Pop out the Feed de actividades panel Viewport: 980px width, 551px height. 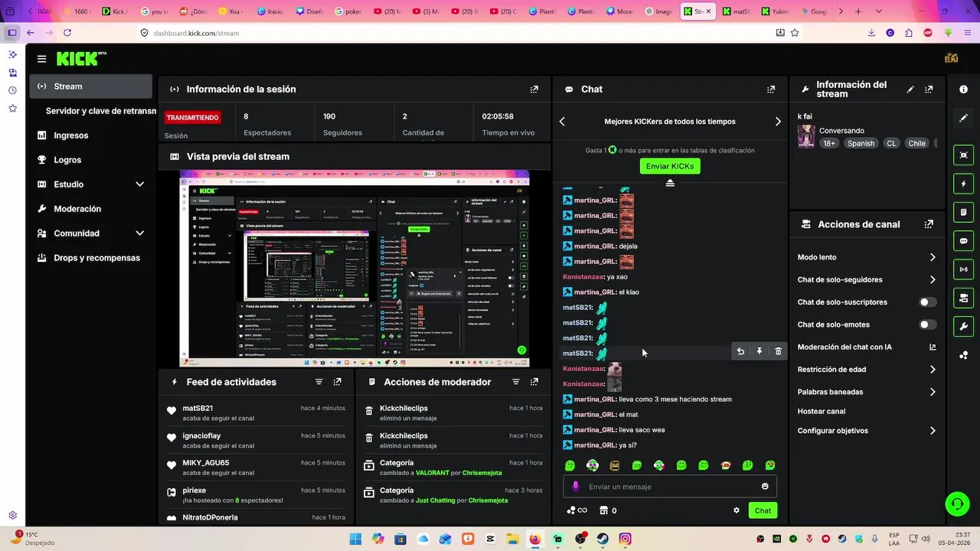pyautogui.click(x=338, y=382)
